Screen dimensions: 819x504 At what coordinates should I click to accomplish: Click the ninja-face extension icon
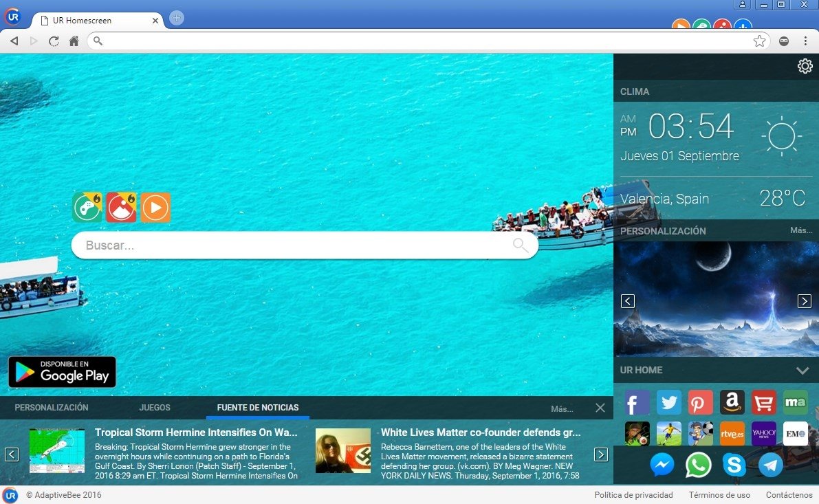[783, 41]
